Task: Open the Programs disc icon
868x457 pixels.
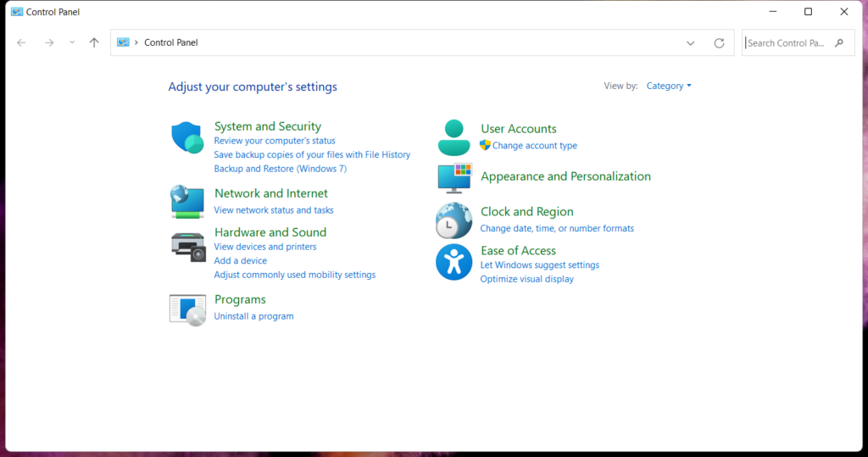Action: tap(187, 309)
